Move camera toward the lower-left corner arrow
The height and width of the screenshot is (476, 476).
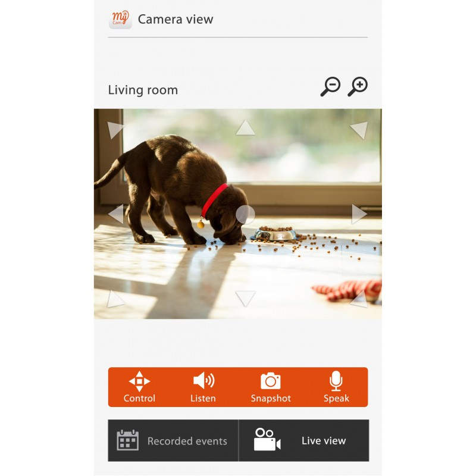pyautogui.click(x=115, y=299)
